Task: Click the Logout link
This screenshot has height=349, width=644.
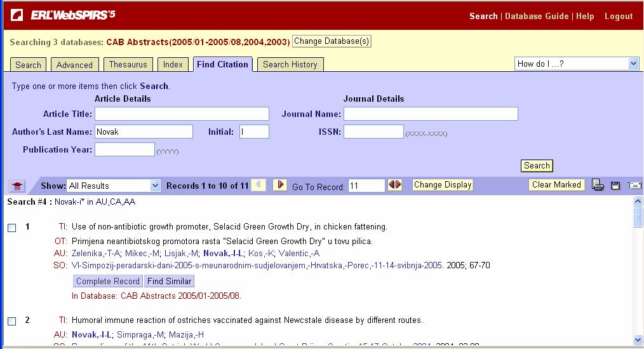Action: (619, 17)
